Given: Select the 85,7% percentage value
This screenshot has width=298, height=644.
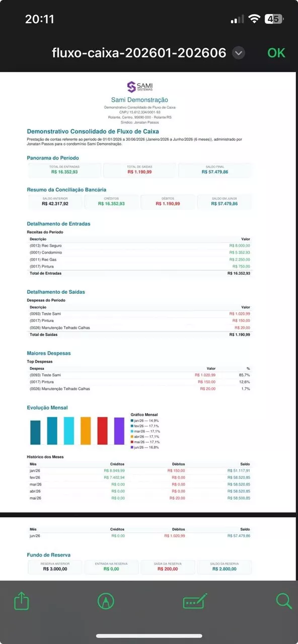Looking at the screenshot, I should point(244,375).
